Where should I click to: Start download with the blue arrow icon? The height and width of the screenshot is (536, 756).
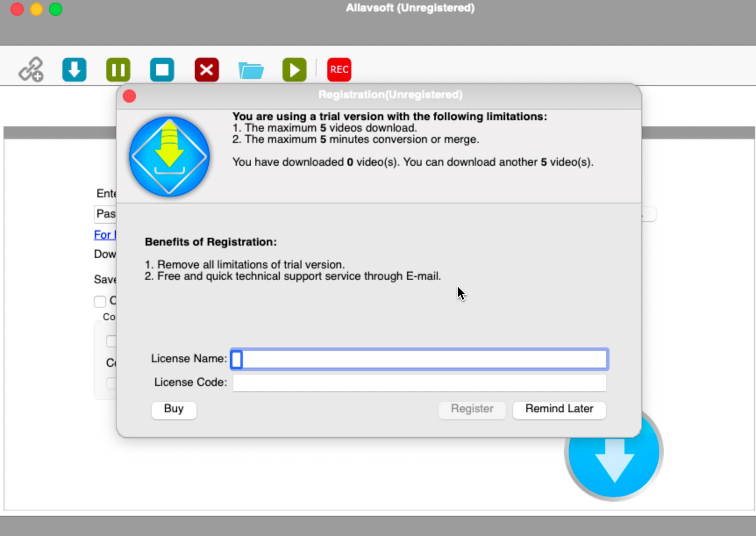(74, 70)
